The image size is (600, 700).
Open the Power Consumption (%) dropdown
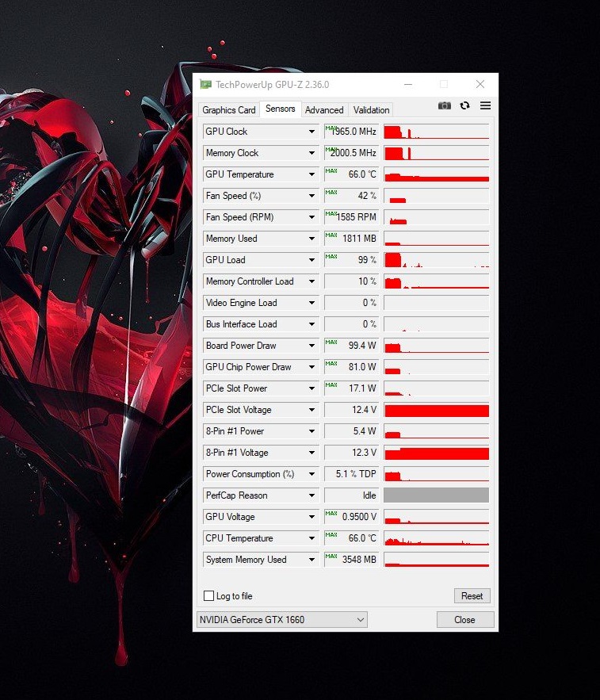tap(311, 475)
